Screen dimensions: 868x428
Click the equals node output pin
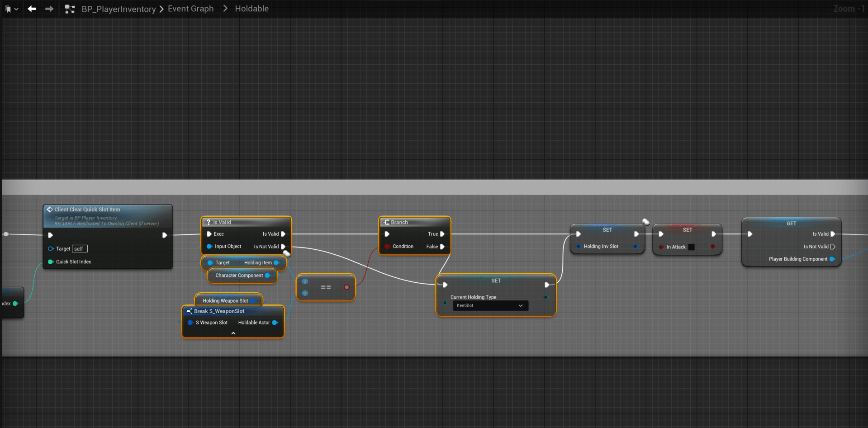346,287
